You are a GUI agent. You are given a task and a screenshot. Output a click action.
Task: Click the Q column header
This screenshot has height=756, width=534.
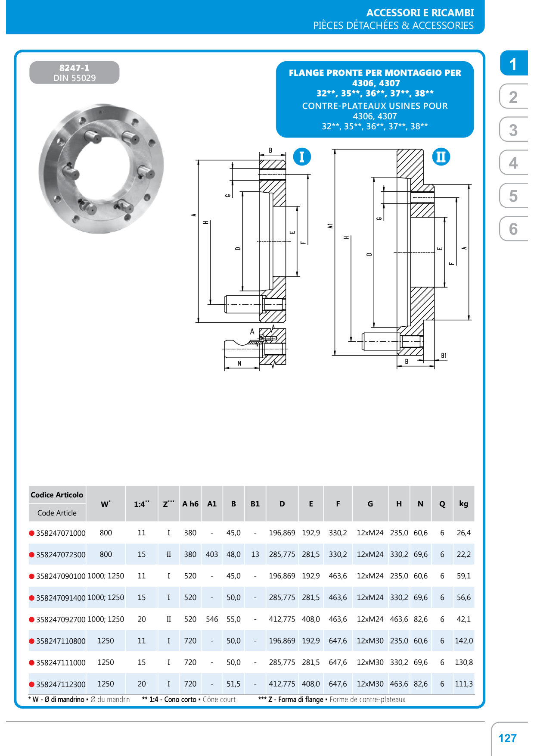pos(442,504)
